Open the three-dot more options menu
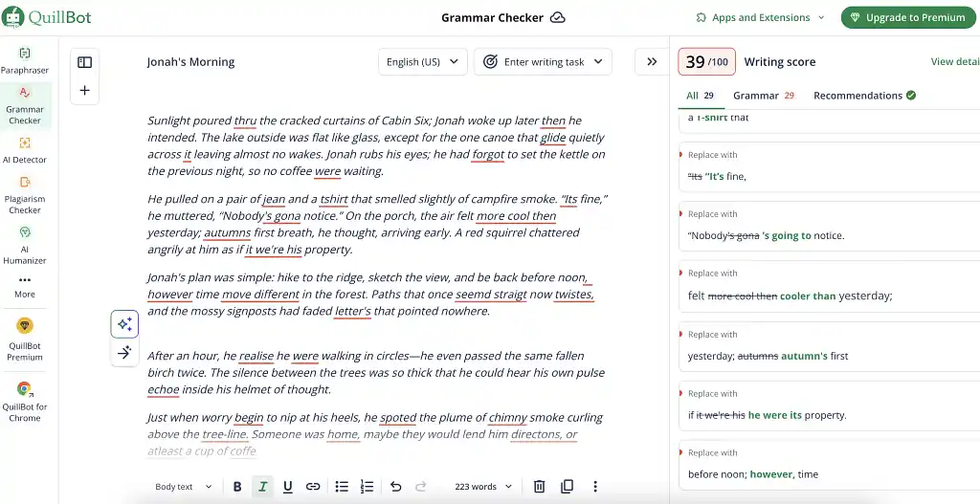 (595, 487)
